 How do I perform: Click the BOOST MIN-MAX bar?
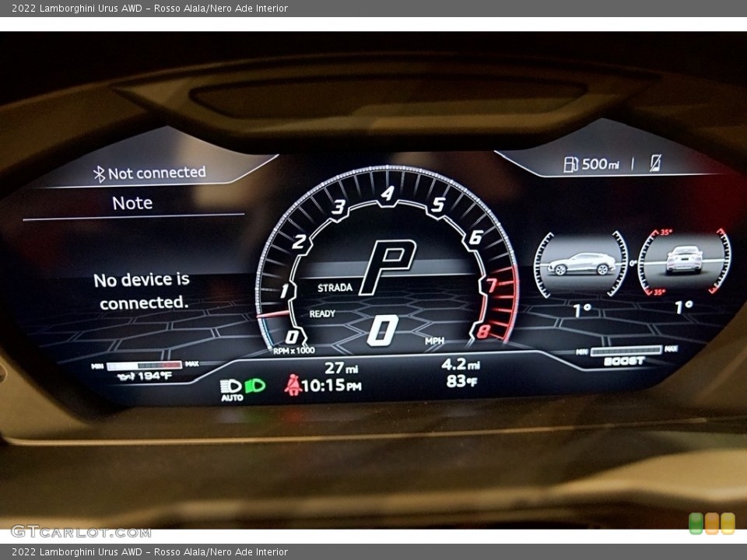click(626, 351)
